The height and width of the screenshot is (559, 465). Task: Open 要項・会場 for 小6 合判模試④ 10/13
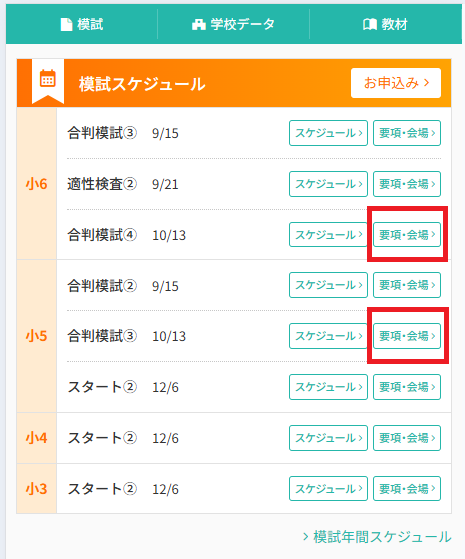pyautogui.click(x=407, y=235)
